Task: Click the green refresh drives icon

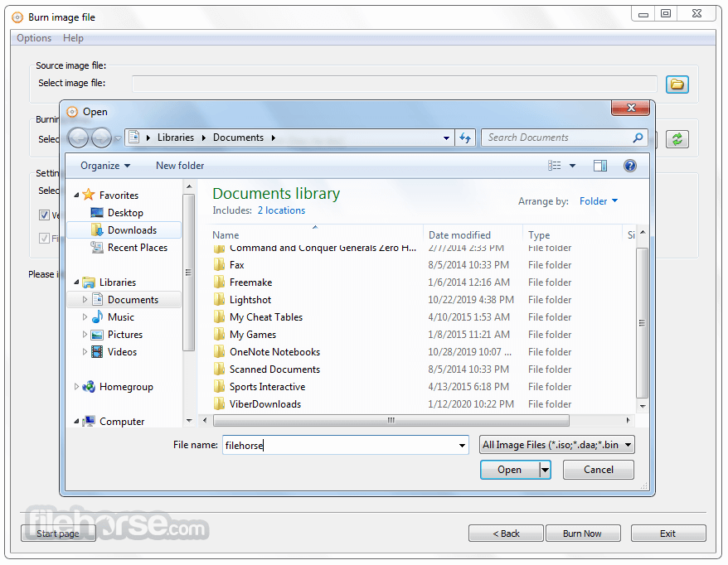Action: pyautogui.click(x=677, y=138)
